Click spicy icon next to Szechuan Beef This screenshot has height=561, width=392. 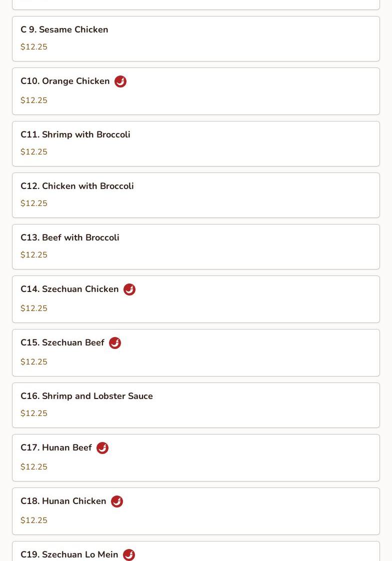115,343
